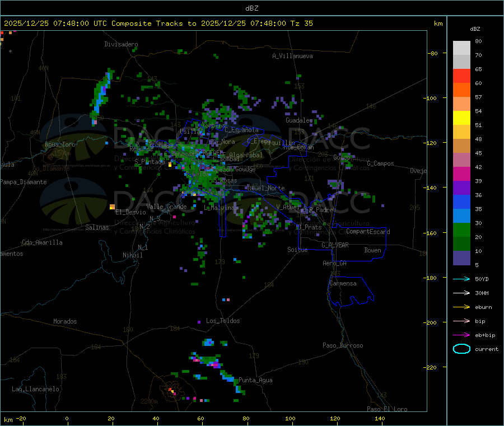504x426 pixels.
Task: Click the 'El_Desvio' map label
Action: click(131, 212)
